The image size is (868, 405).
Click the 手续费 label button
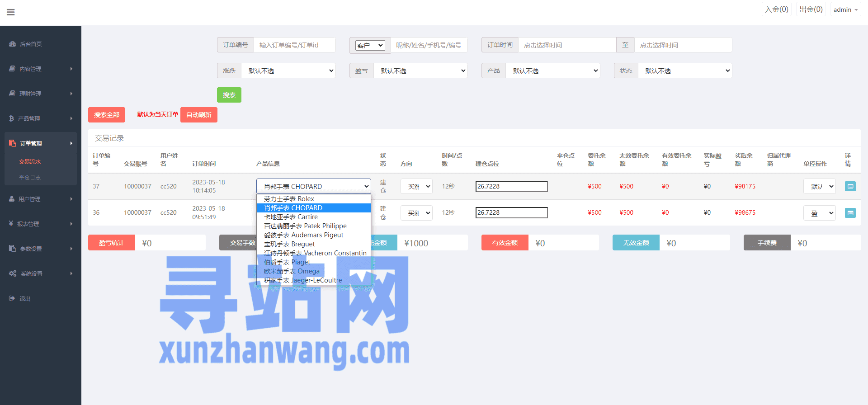click(x=767, y=243)
